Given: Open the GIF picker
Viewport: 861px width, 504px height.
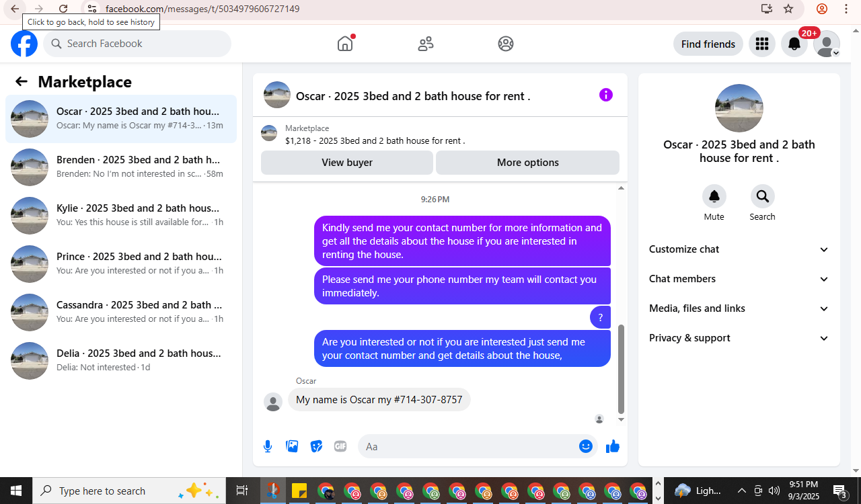Looking at the screenshot, I should (x=340, y=446).
